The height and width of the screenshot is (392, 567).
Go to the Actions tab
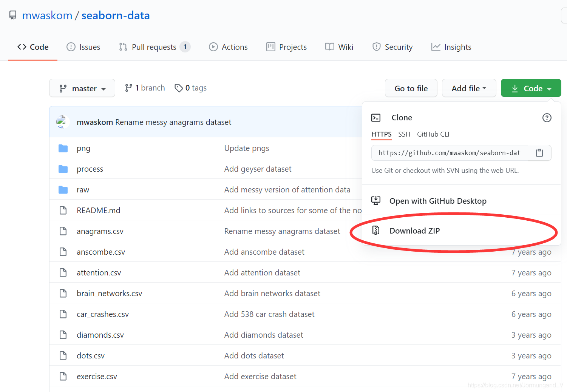(228, 47)
